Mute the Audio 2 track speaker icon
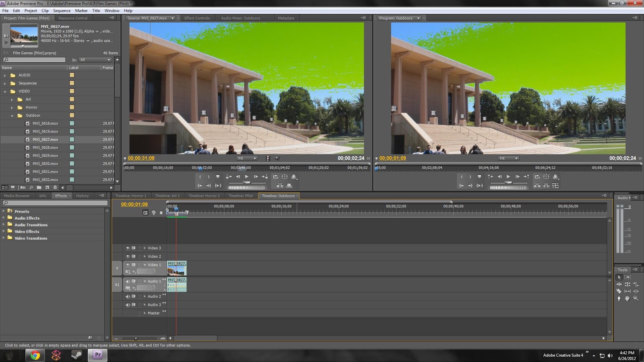Screen dimensions: 644x362 tap(128, 296)
